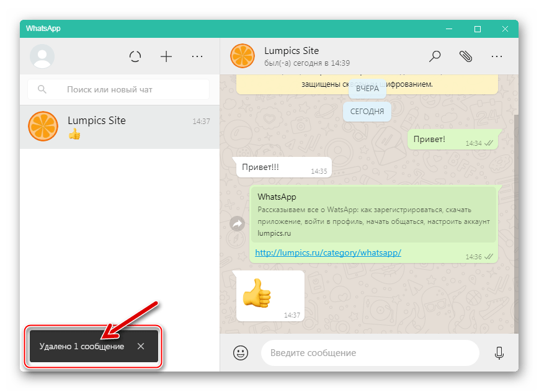Screen dimensions: 539x392
Task: Close the WhatsApp window
Action: [x=505, y=29]
